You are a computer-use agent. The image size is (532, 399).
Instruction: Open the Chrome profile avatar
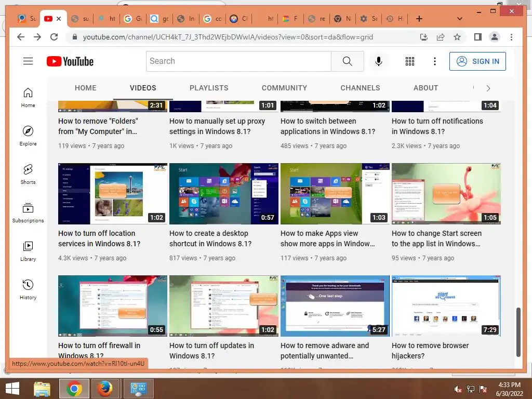[495, 37]
